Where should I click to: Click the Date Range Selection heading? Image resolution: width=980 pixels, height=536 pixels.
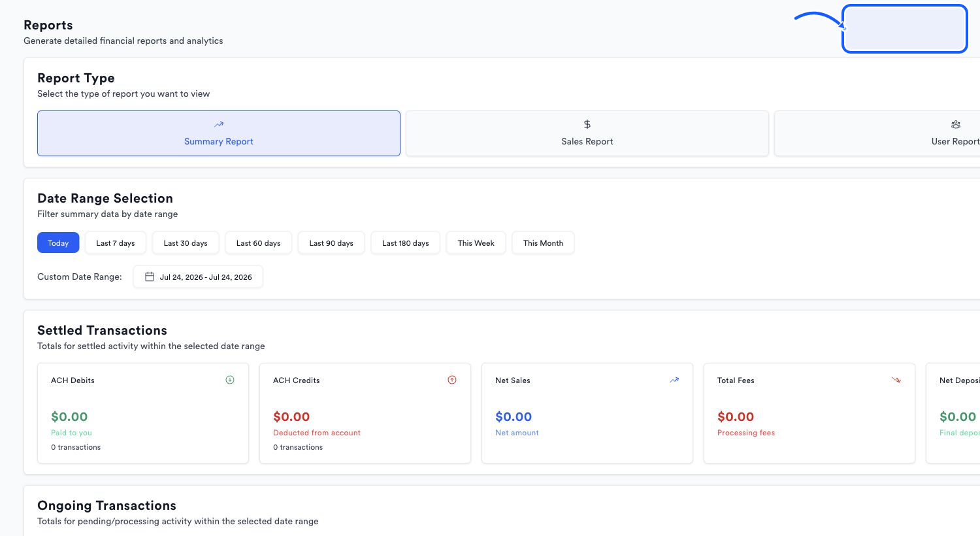105,198
